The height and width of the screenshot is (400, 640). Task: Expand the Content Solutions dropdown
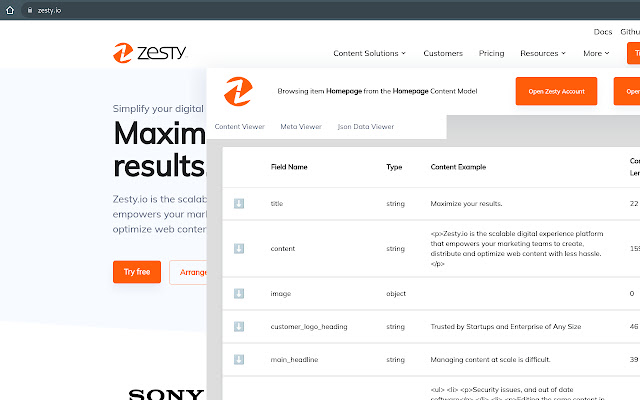pyautogui.click(x=369, y=53)
